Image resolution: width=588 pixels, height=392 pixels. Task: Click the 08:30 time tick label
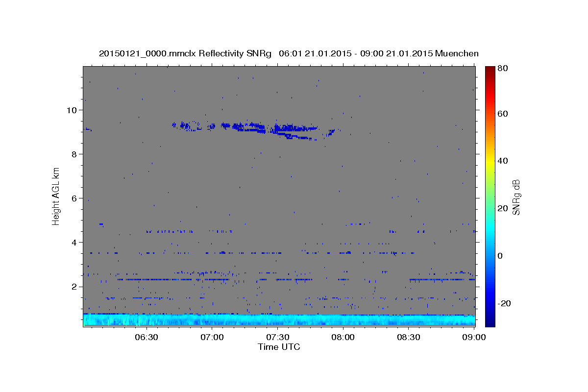[409, 337]
